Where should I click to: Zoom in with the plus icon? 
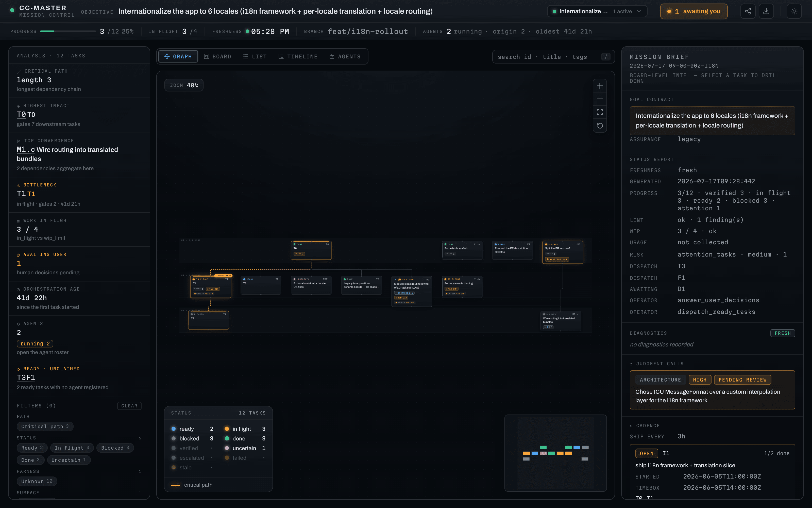pos(600,86)
